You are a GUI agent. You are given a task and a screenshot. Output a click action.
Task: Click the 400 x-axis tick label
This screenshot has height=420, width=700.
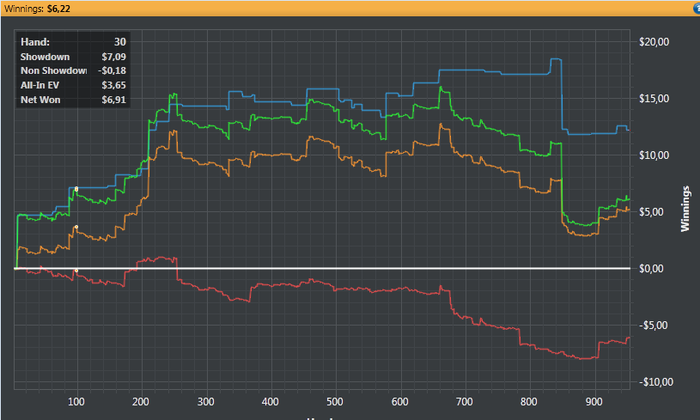271,402
